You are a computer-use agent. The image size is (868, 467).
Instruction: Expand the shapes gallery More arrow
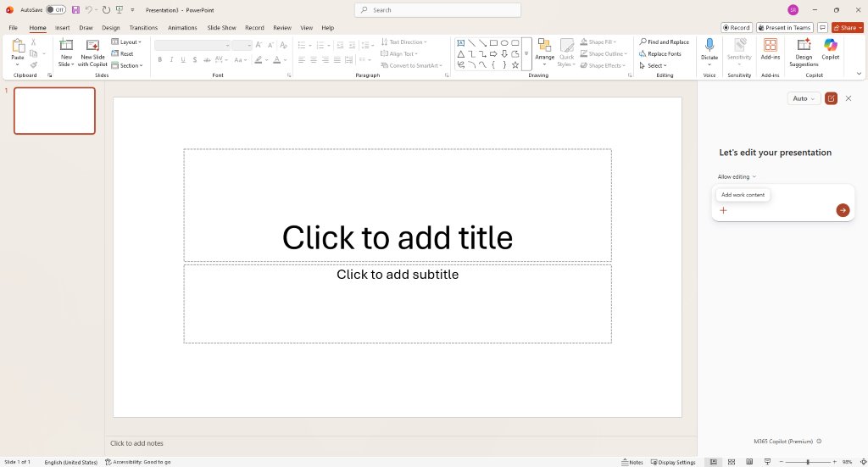[526, 53]
